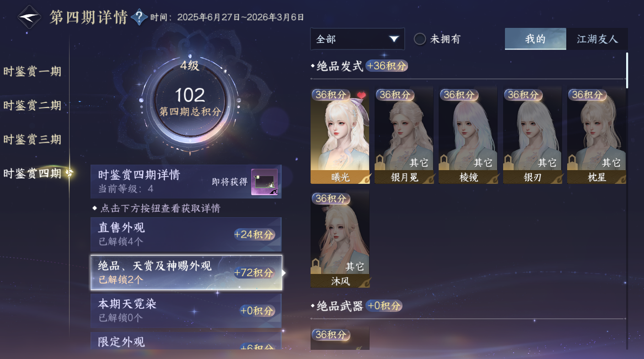This screenshot has height=359, width=644.
Task: Click the back arrow diamond icon
Action: pyautogui.click(x=30, y=17)
